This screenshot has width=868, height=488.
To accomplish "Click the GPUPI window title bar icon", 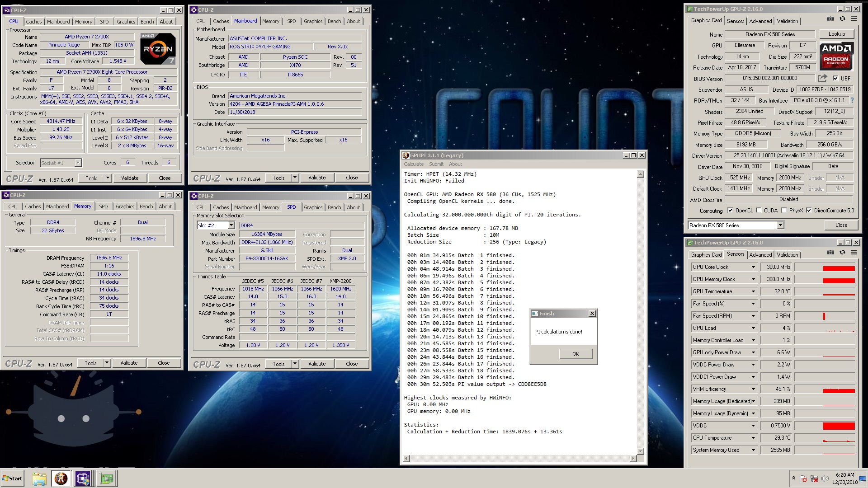I will 406,155.
